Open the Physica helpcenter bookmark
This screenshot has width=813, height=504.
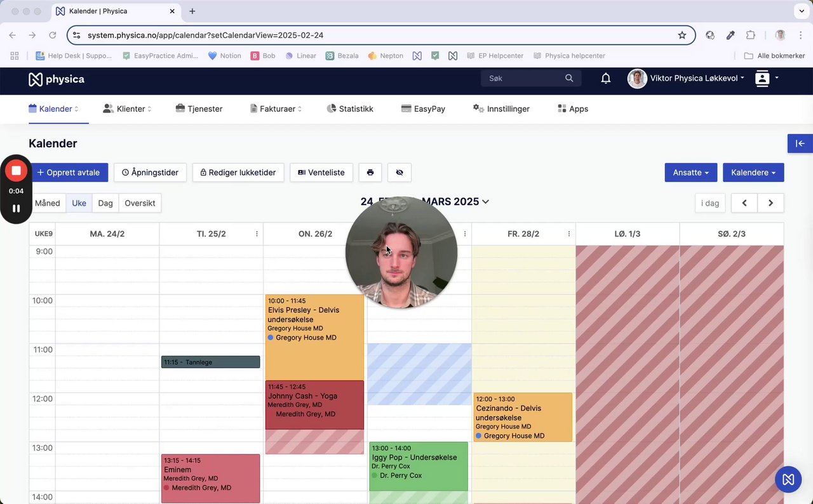pos(569,56)
